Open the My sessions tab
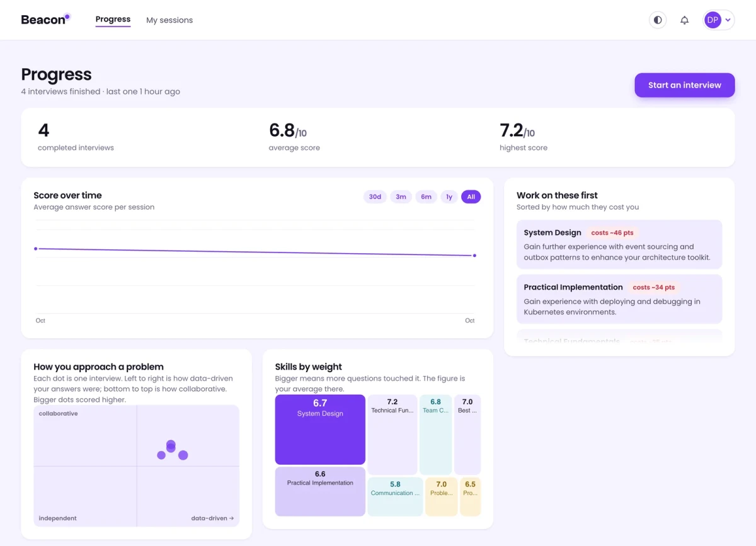The image size is (756, 546). 169,20
